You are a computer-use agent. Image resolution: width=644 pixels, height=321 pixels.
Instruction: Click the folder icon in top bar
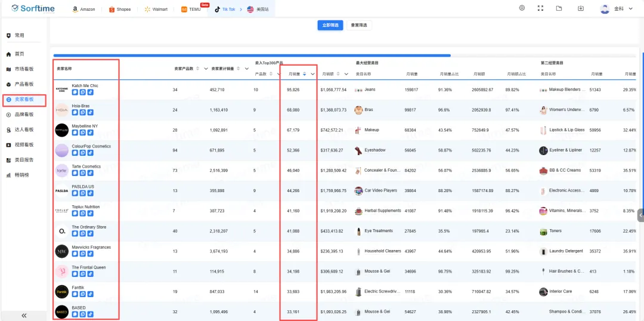(559, 8)
